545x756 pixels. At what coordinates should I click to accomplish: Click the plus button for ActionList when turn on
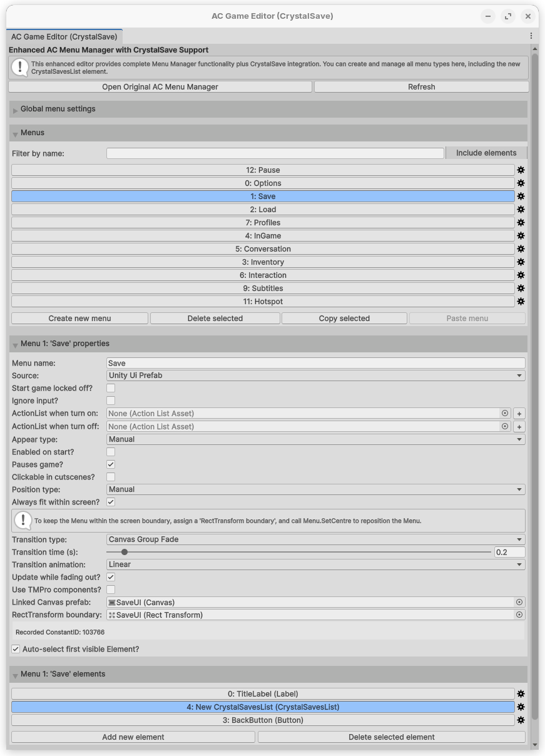[519, 414]
